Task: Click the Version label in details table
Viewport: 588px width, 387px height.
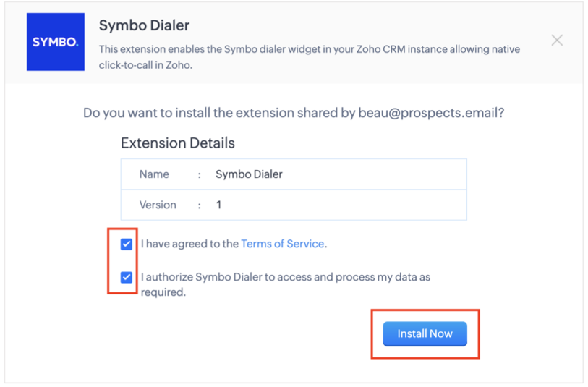Action: (158, 205)
